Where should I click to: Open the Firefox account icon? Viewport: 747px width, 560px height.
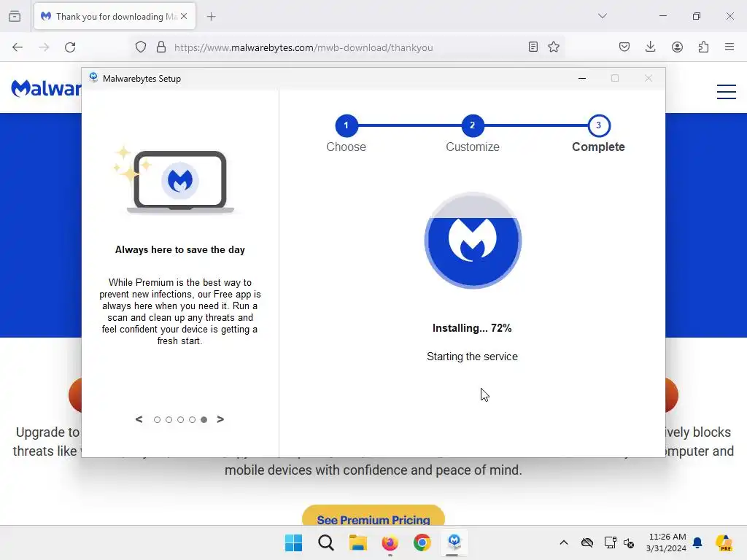pos(677,47)
